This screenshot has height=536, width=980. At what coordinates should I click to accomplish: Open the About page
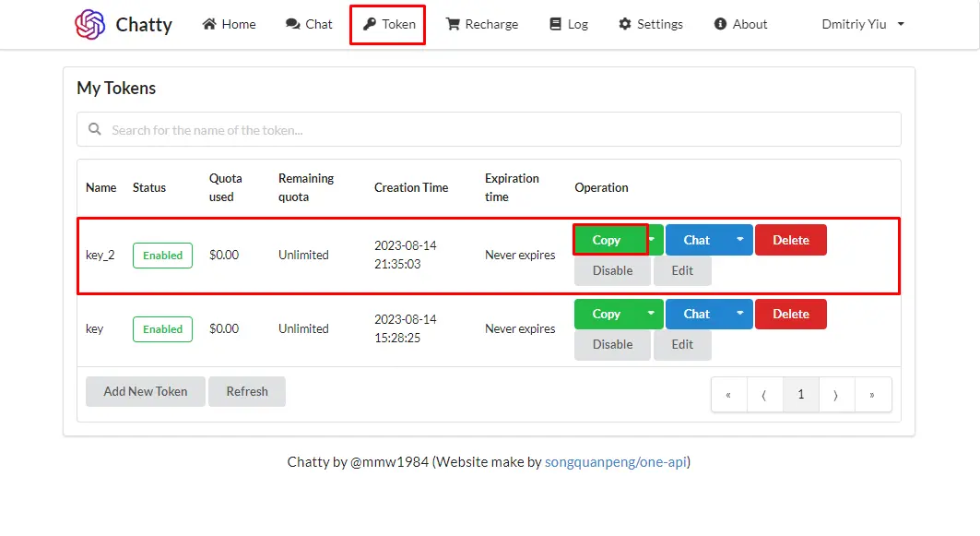(x=740, y=24)
